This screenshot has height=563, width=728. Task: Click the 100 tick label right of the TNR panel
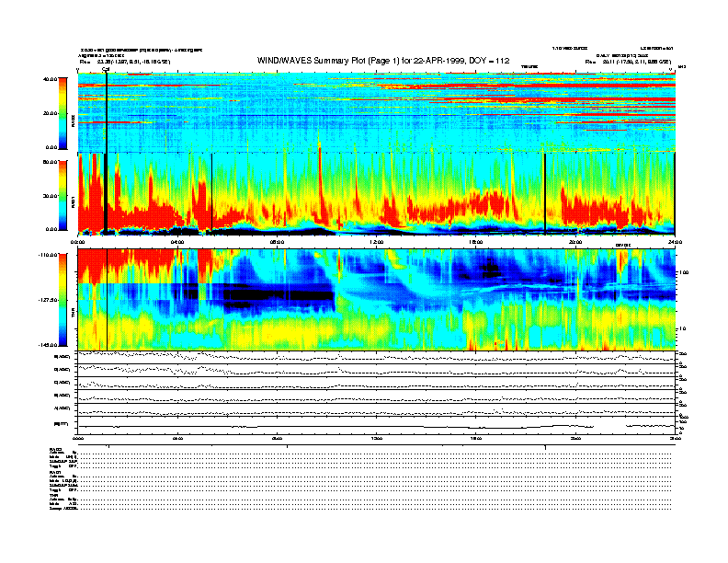coord(684,272)
